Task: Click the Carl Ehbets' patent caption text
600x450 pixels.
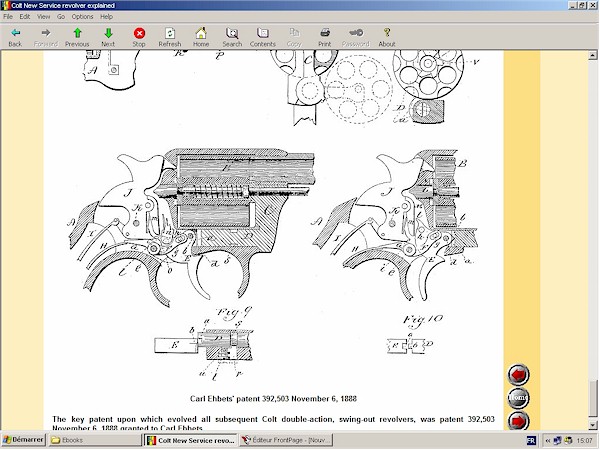Action: [273, 399]
